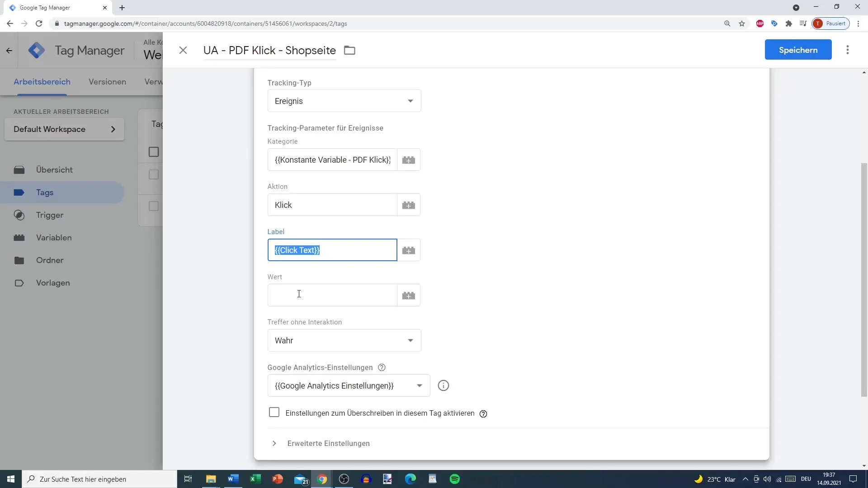Click the Label input field
This screenshot has height=488, width=868.
[332, 250]
